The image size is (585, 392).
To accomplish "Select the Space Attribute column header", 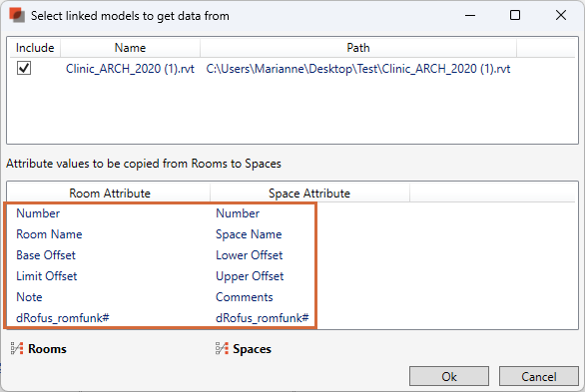I will 309,194.
